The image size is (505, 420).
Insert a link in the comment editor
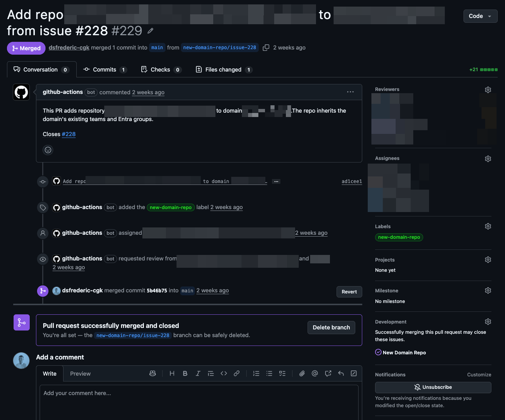point(237,373)
